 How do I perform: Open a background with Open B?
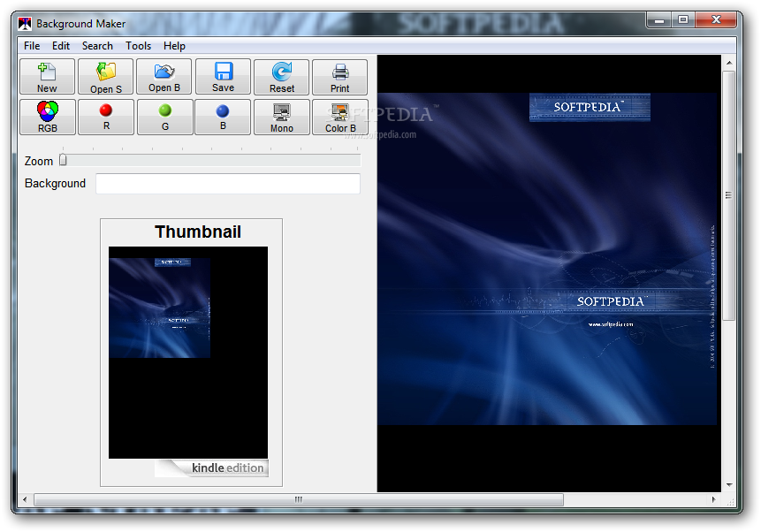point(164,77)
